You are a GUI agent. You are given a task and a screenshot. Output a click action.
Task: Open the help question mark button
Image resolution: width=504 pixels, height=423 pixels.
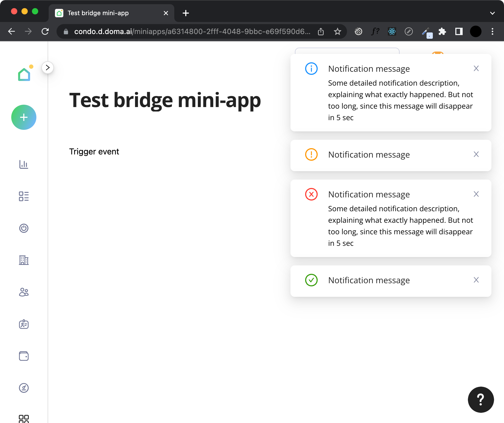(480, 400)
